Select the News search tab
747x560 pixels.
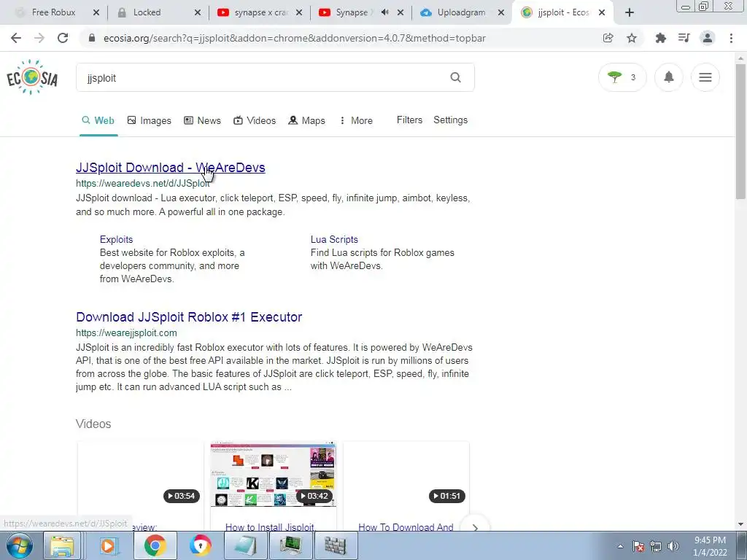point(203,120)
